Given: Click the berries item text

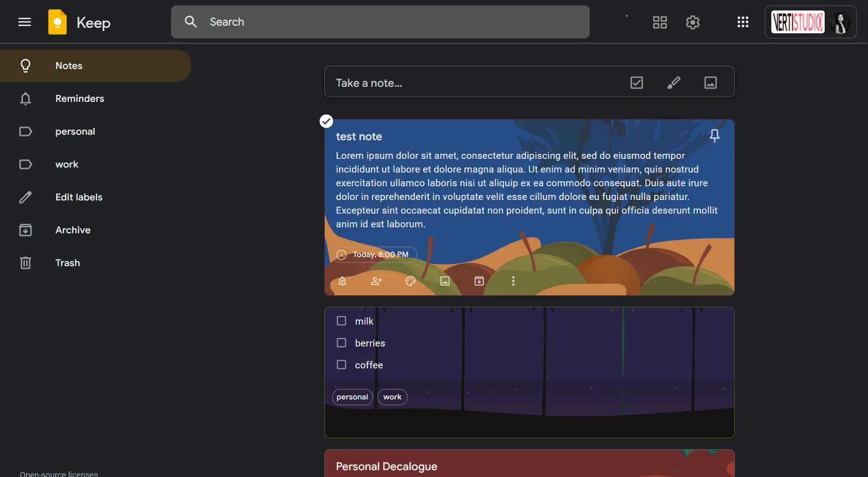Looking at the screenshot, I should 370,343.
